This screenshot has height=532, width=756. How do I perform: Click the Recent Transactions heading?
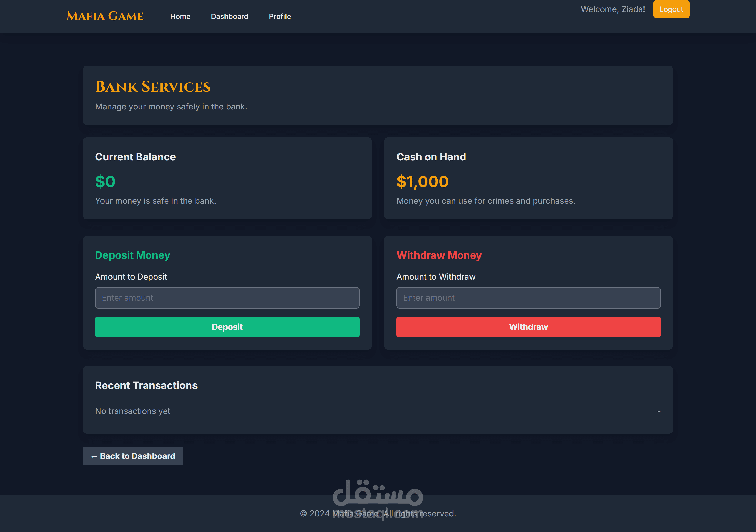(146, 385)
